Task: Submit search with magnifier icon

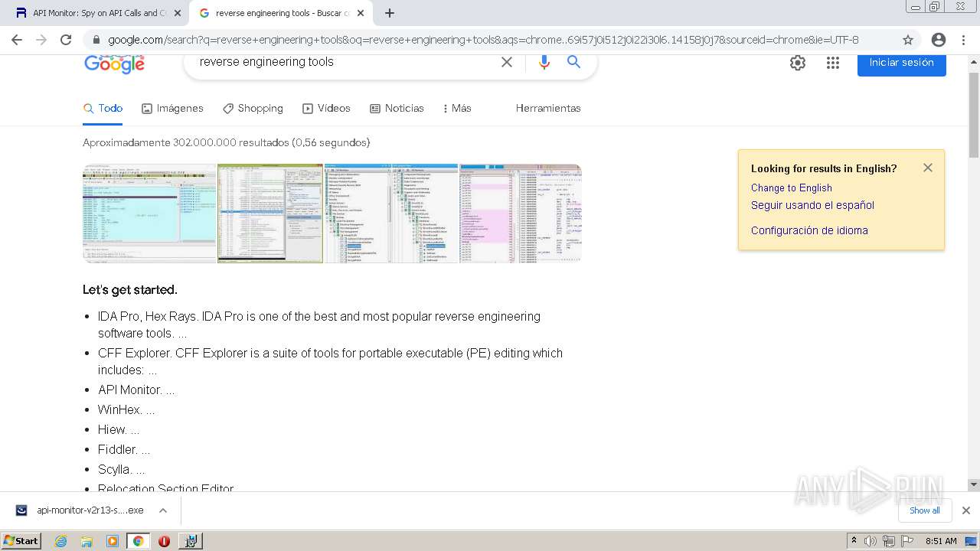Action: pos(574,62)
